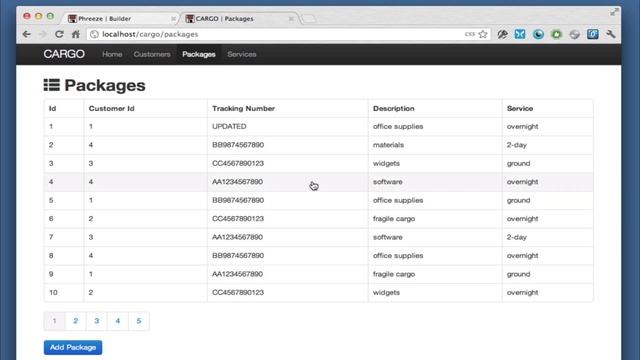Open the blue square extension icon
The width and height of the screenshot is (640, 360).
tap(593, 34)
